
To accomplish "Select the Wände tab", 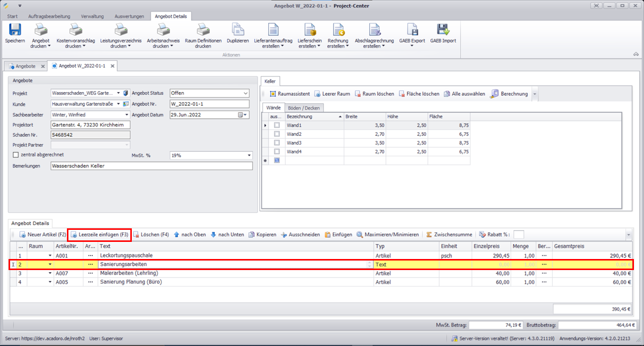I will (273, 108).
